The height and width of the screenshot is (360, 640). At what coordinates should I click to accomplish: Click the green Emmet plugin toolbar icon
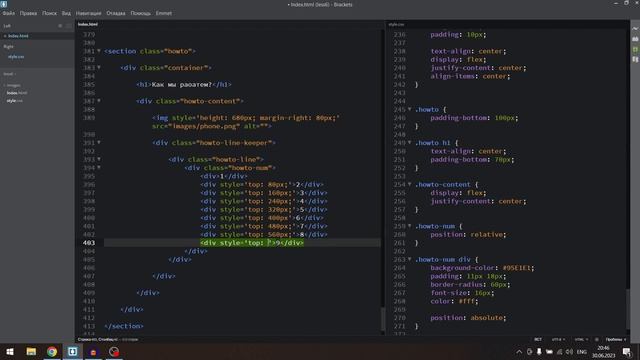pos(635,49)
